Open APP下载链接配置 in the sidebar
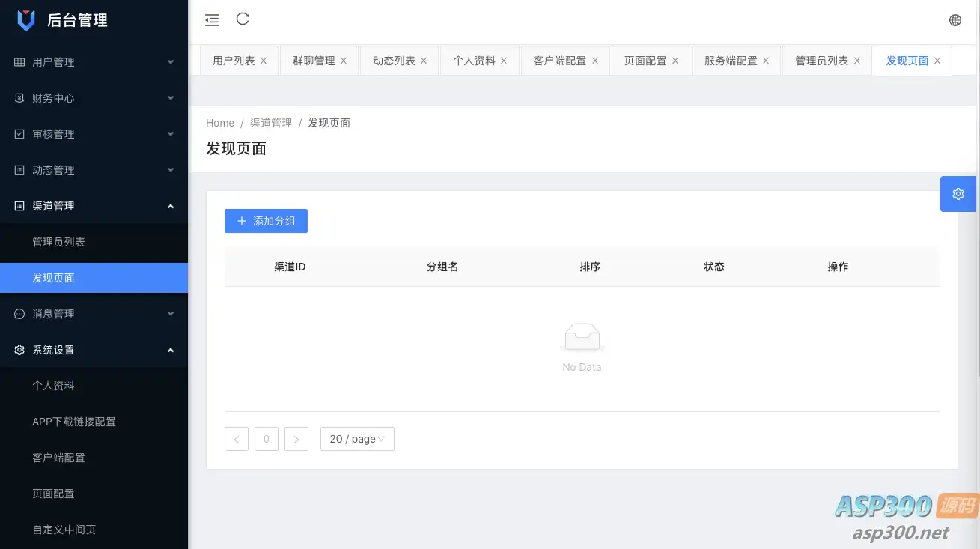Screen dimensions: 980x549 [x=94, y=422]
